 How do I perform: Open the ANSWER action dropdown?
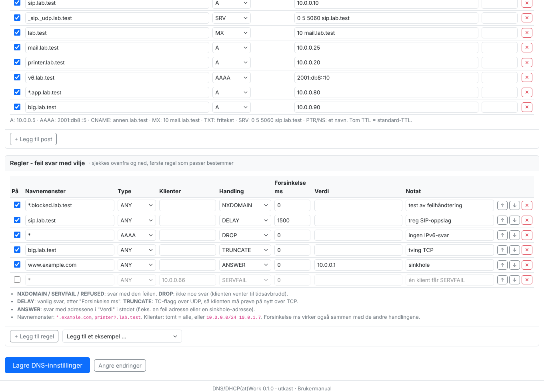tap(245, 265)
